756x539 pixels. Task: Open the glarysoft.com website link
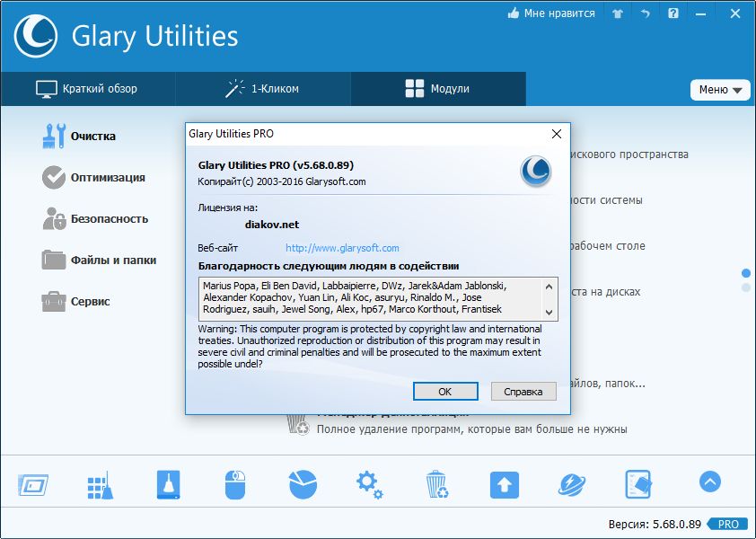point(342,248)
